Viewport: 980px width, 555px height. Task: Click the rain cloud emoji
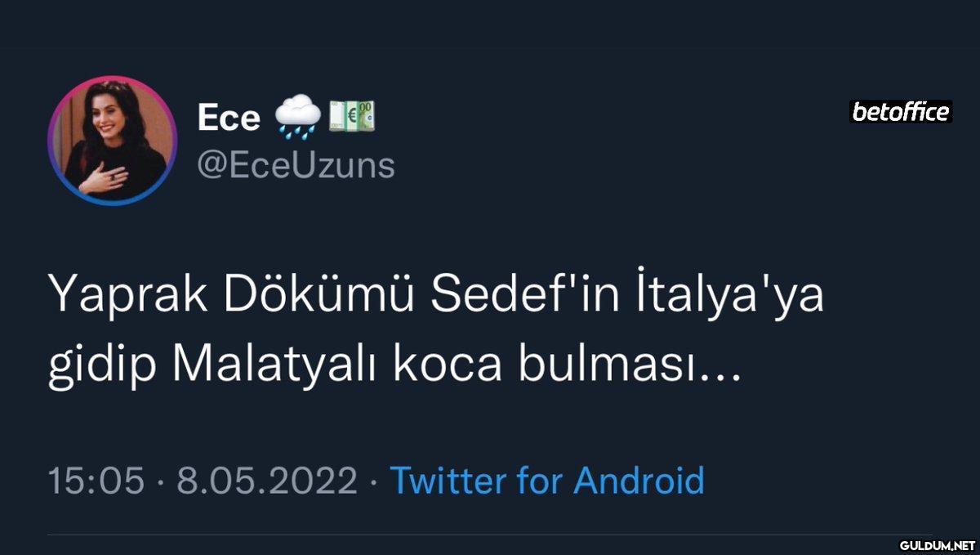pyautogui.click(x=297, y=116)
